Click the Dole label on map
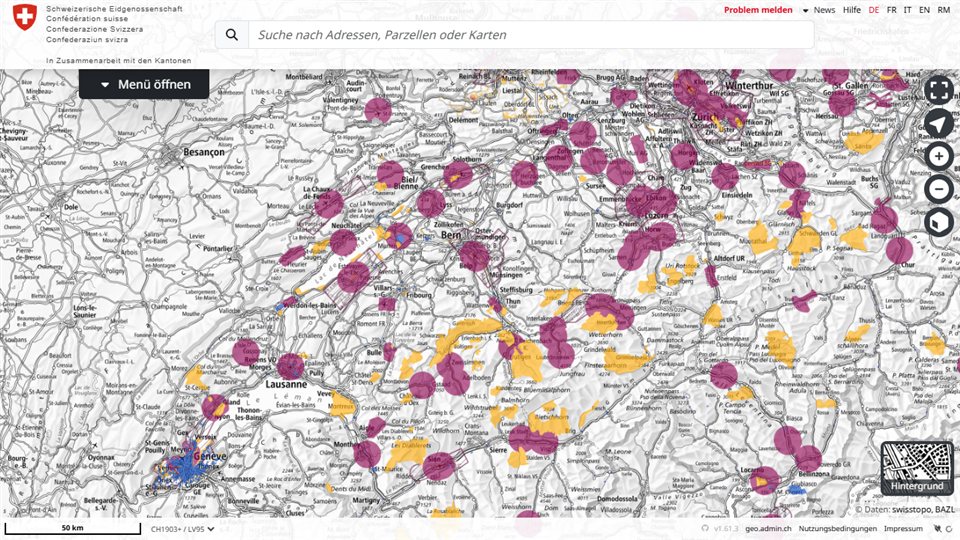The width and height of the screenshot is (960, 540). point(71,207)
